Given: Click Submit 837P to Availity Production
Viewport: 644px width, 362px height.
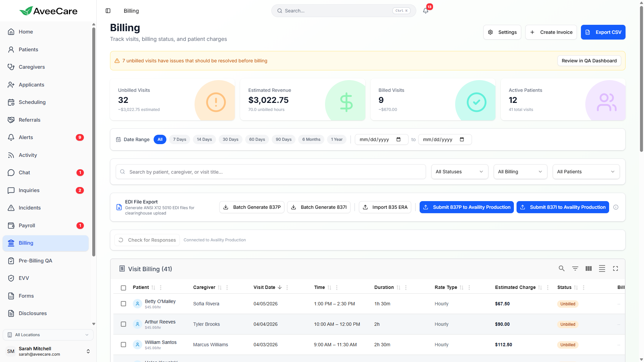Looking at the screenshot, I should click(466, 207).
